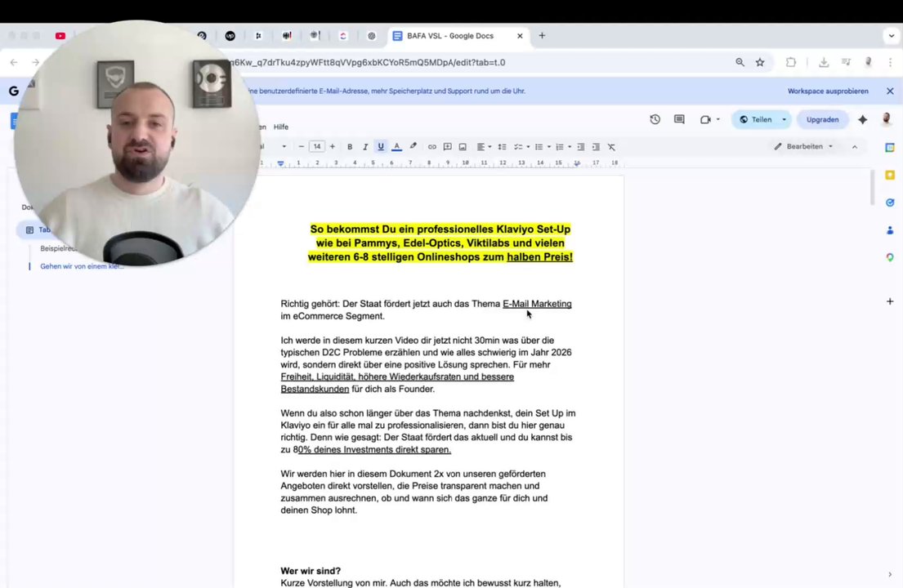The image size is (903, 588).
Task: Select the BAFA VSL browser tab
Action: click(x=450, y=35)
